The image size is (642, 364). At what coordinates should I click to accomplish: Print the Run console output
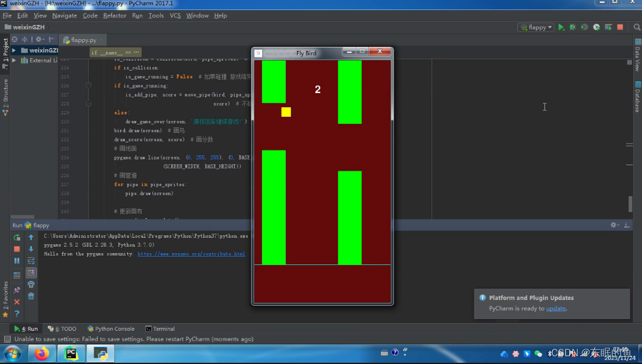tap(31, 285)
